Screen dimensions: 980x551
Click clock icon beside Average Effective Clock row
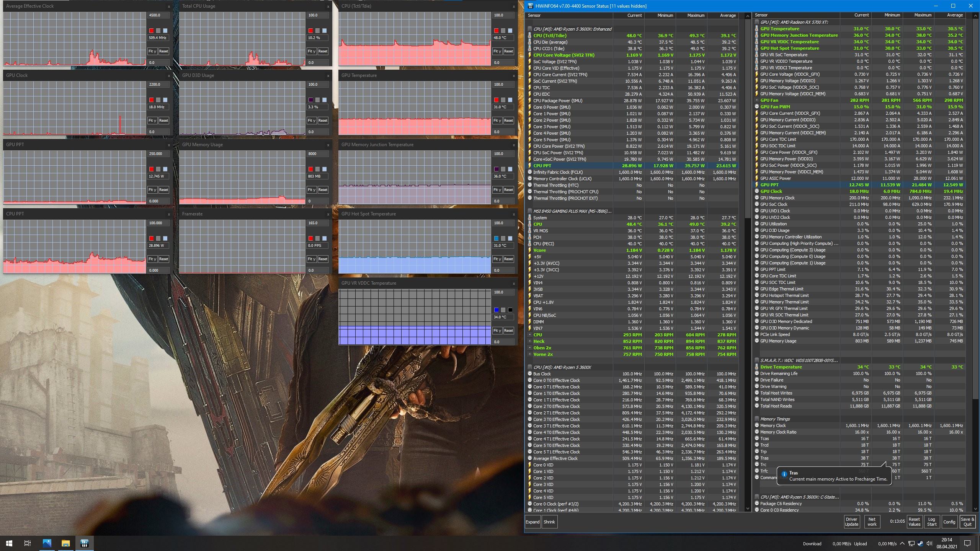pos(530,458)
